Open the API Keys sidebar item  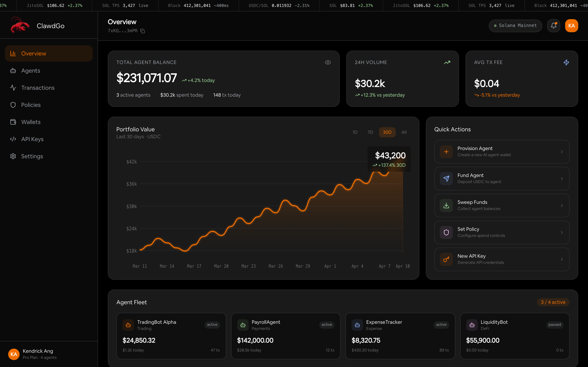point(32,139)
